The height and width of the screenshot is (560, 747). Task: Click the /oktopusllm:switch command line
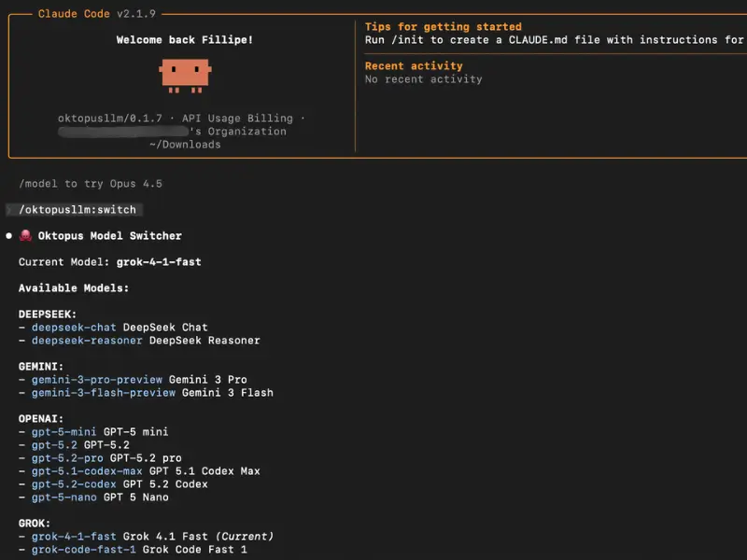78,210
